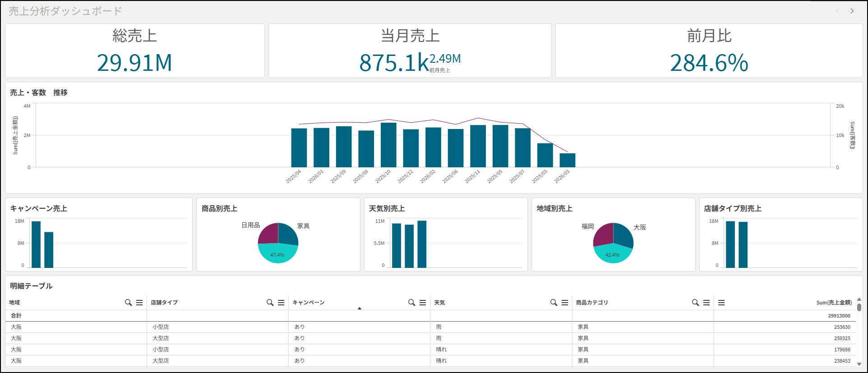Screen dimensions: 868x373
Task: Open 地域 column menu icon
Action: (x=139, y=303)
